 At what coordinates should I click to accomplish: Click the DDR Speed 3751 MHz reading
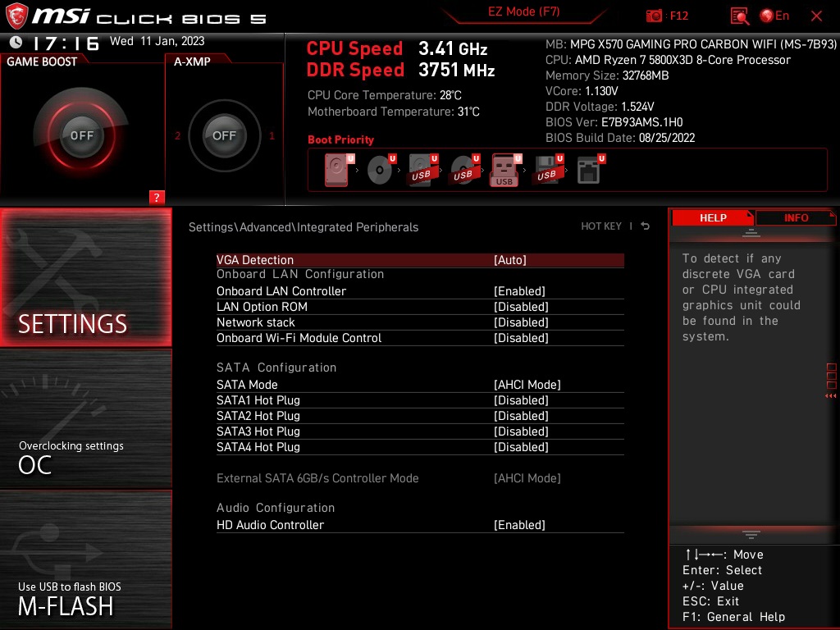(x=400, y=71)
